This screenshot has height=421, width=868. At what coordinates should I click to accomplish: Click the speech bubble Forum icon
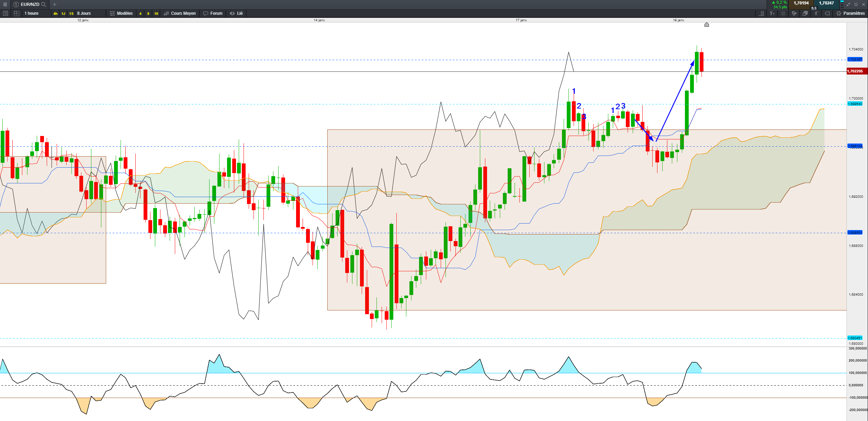pyautogui.click(x=206, y=13)
